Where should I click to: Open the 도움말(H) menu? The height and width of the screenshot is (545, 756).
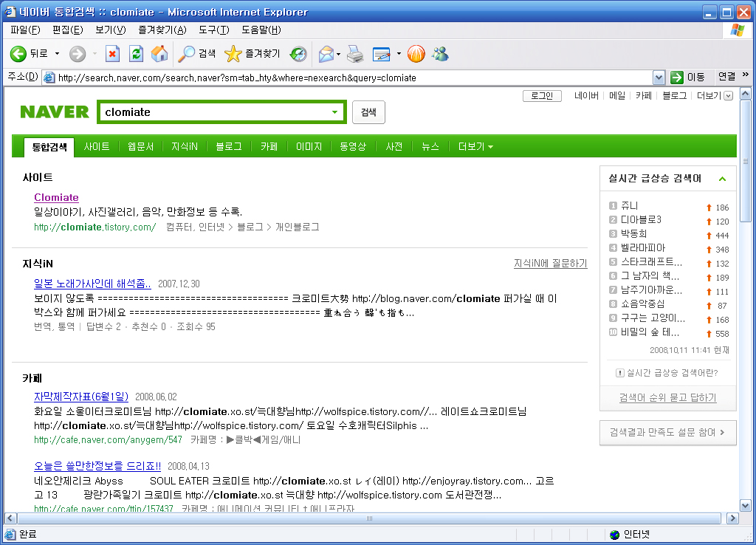(261, 30)
